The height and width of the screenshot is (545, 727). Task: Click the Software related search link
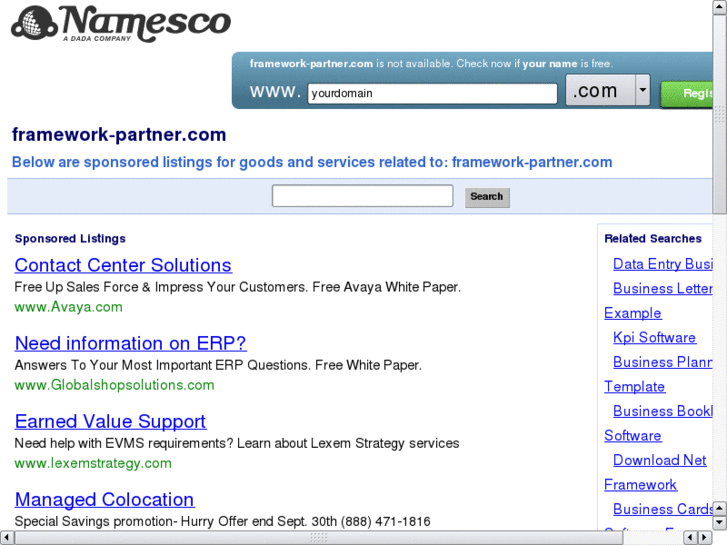pos(632,436)
